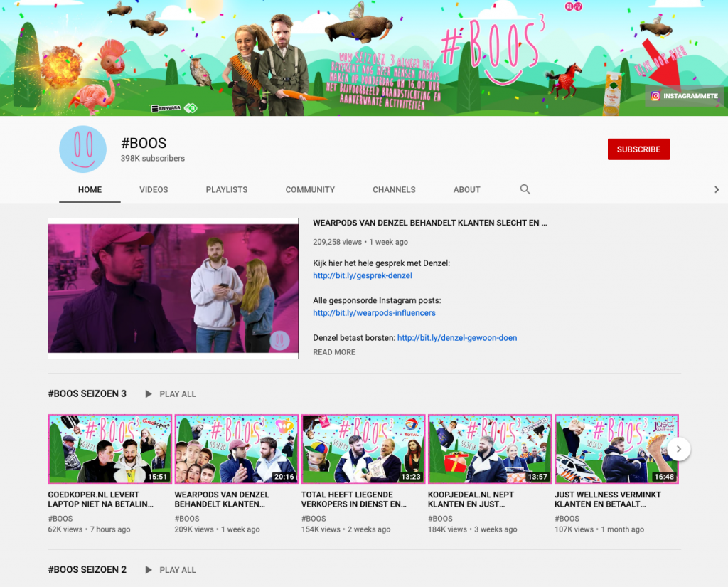Switch to the Videos tab
This screenshot has height=587, width=728.
point(154,190)
